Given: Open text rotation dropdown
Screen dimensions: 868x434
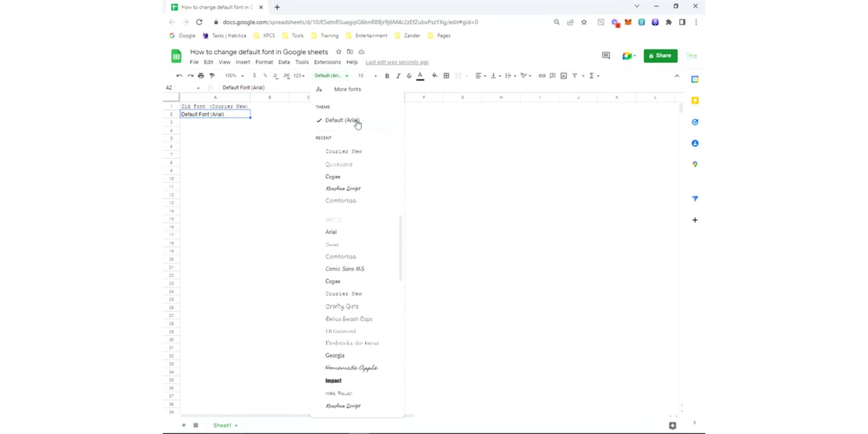Looking at the screenshot, I should [526, 76].
